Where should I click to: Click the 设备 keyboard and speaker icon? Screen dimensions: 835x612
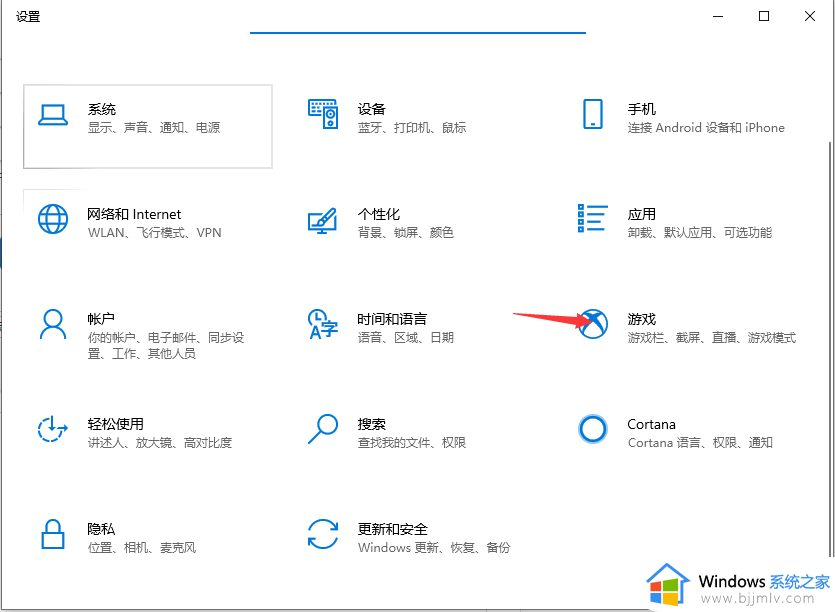pyautogui.click(x=323, y=114)
